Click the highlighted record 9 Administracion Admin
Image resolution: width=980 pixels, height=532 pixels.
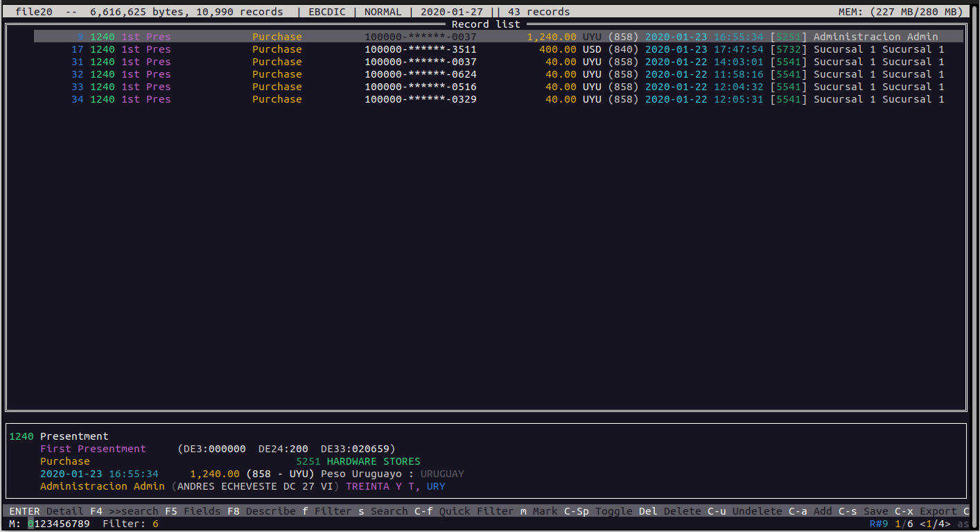485,37
